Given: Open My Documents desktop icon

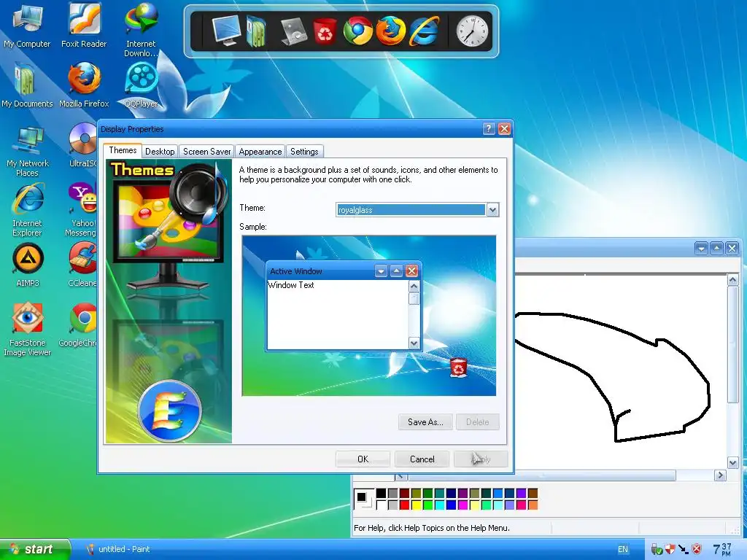Looking at the screenshot, I should coord(27,85).
